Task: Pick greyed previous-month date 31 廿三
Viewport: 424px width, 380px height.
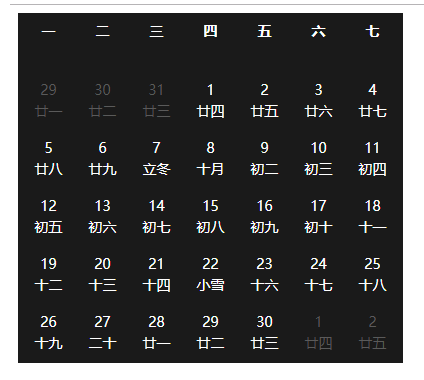Action: (156, 101)
